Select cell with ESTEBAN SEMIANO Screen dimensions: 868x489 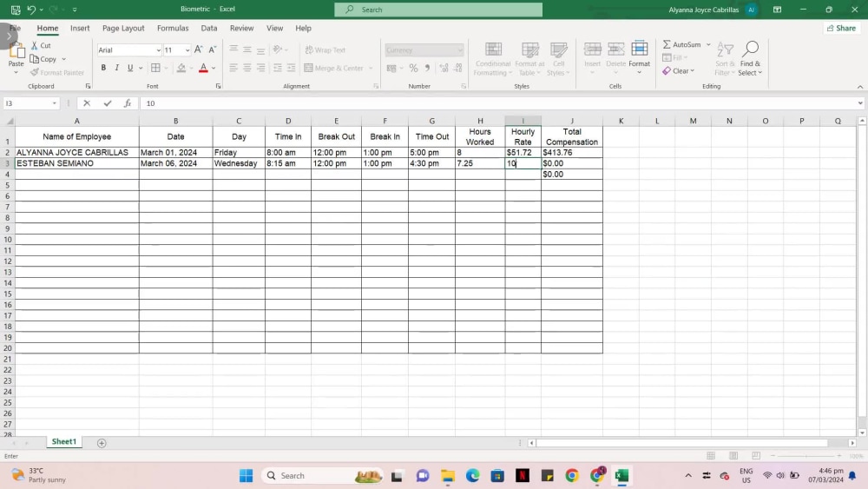[x=77, y=163]
